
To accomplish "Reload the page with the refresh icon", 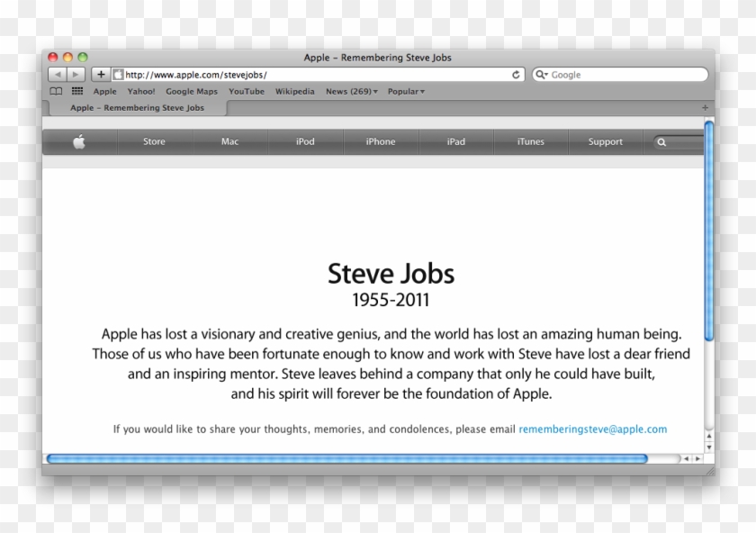I will (516, 75).
